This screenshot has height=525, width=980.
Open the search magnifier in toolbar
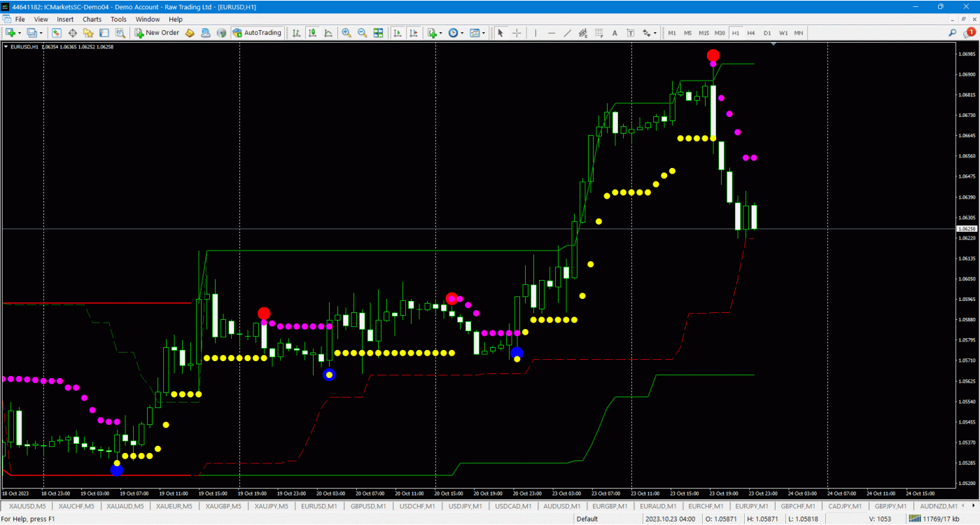click(953, 33)
